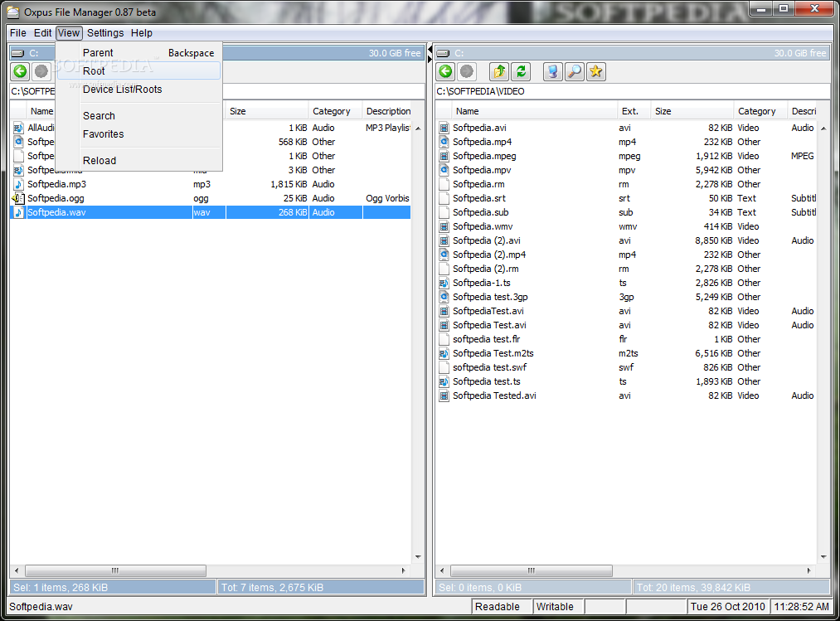Click the right pane green back arrow
840x621 pixels.
pos(446,71)
